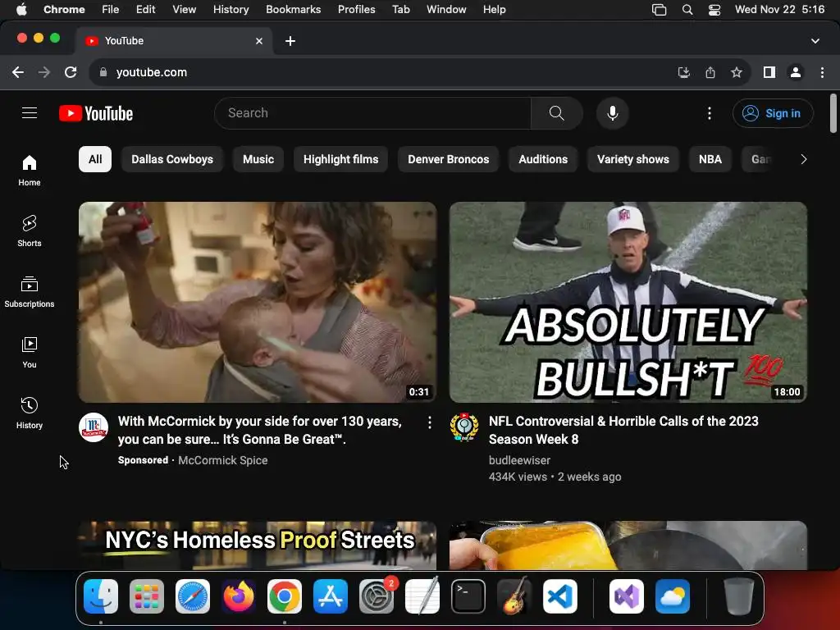Visit budleewiser channel name link
This screenshot has height=630, width=840.
click(x=519, y=460)
